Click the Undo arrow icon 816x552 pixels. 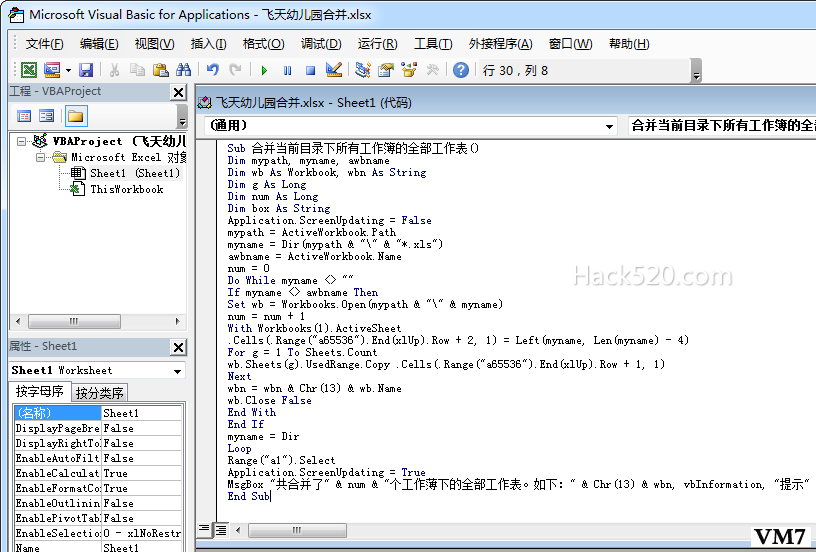[x=212, y=70]
